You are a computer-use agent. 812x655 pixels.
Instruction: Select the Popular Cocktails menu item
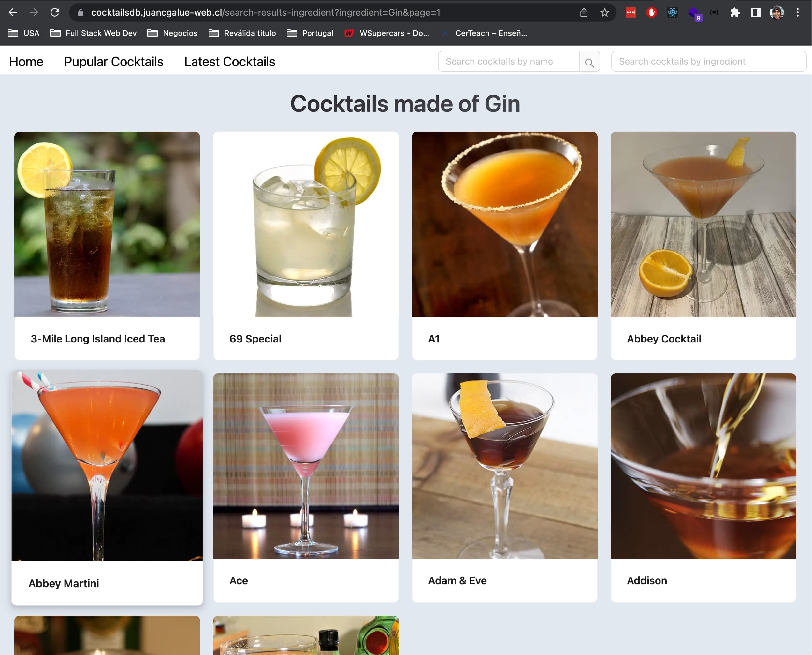(x=114, y=62)
